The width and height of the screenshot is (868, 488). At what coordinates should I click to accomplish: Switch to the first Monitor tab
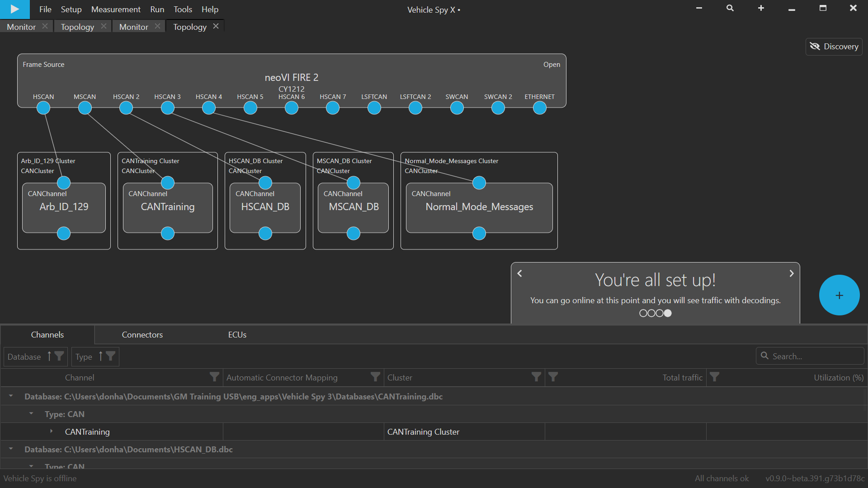click(21, 27)
